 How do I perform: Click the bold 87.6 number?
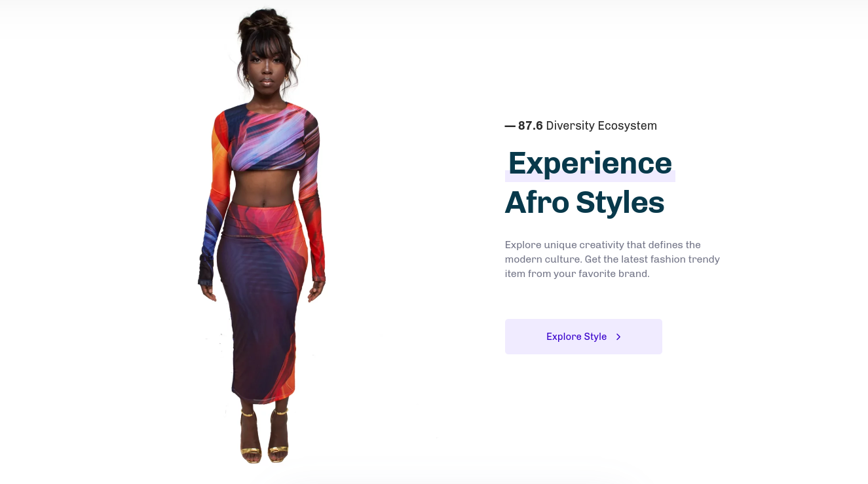530,126
